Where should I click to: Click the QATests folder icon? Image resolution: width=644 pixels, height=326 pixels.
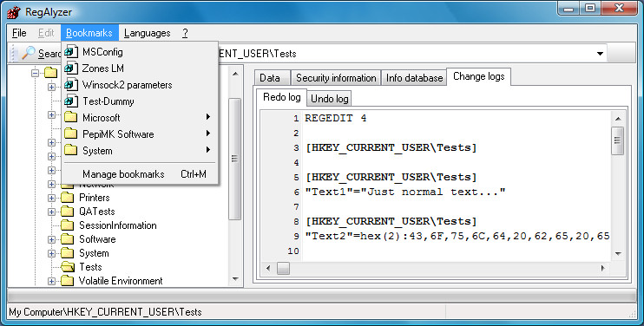tap(68, 212)
